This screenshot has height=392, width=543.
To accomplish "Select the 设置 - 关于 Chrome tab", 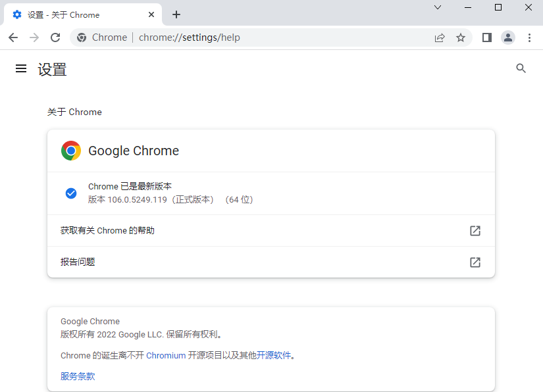I will [82, 14].
